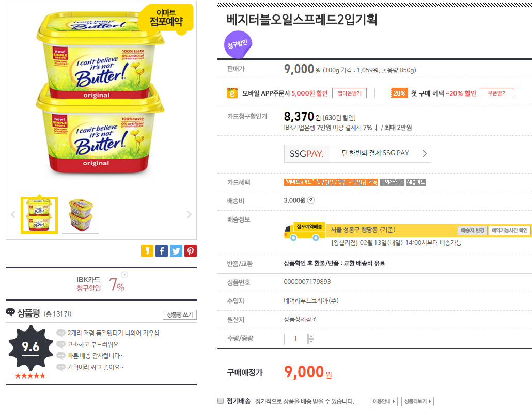Show previous thumbnail with left arrow
532x410 pixels.
coord(13,215)
